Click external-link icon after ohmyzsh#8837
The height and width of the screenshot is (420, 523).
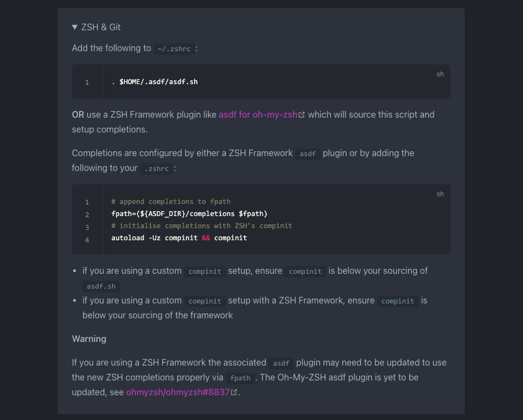pos(234,392)
